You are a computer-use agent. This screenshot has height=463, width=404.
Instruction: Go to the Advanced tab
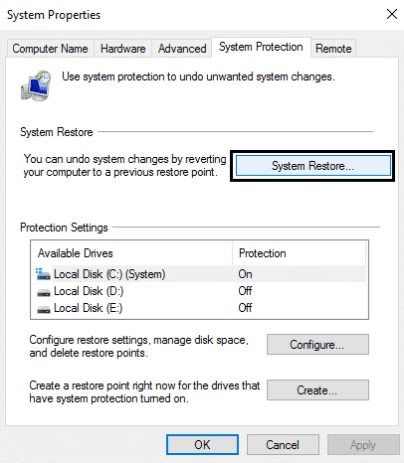(x=182, y=49)
